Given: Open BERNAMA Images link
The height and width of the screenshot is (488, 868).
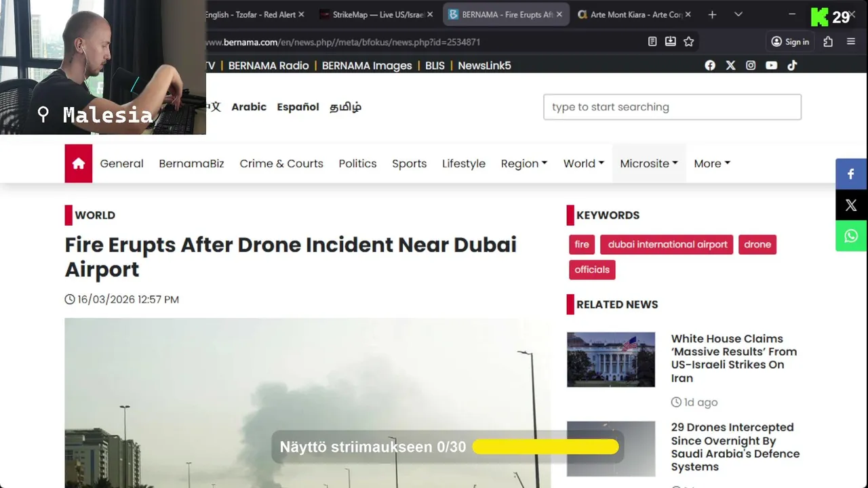Looking at the screenshot, I should coord(367,66).
